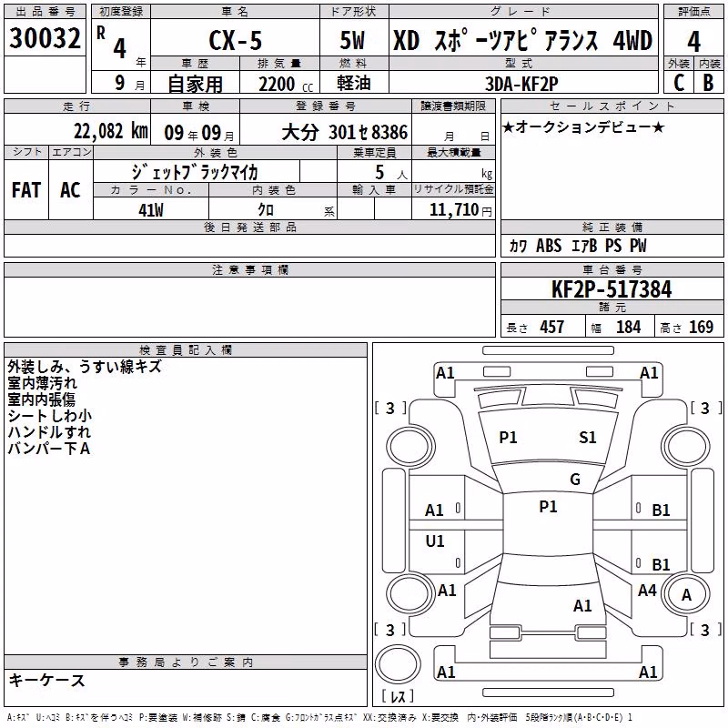Click the note バンパー下A
This screenshot has width=728, height=728.
[49, 449]
